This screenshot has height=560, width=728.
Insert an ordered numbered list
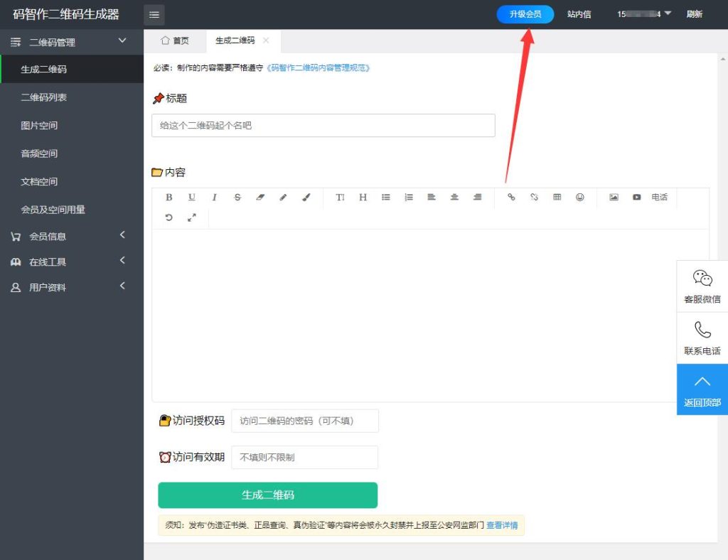409,197
